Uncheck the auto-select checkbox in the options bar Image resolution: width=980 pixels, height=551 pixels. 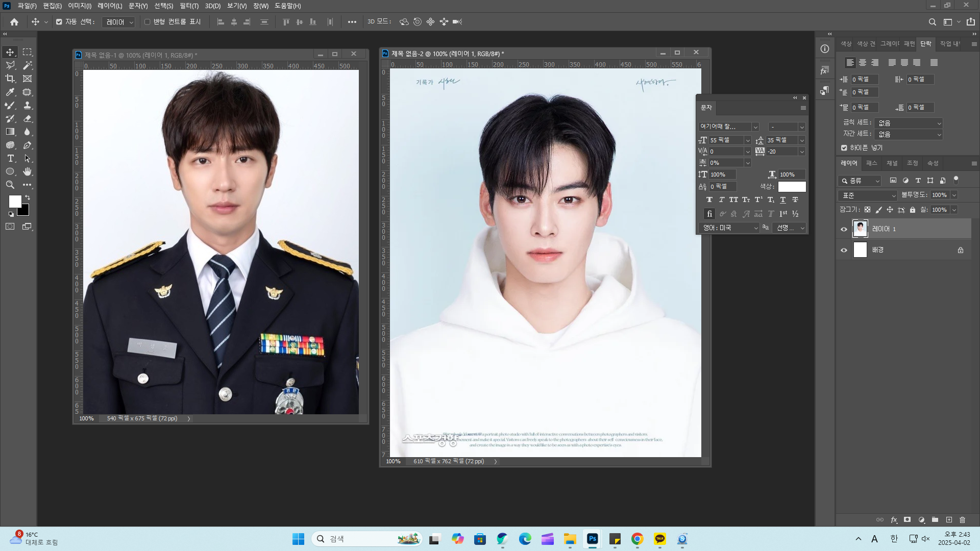pyautogui.click(x=59, y=22)
